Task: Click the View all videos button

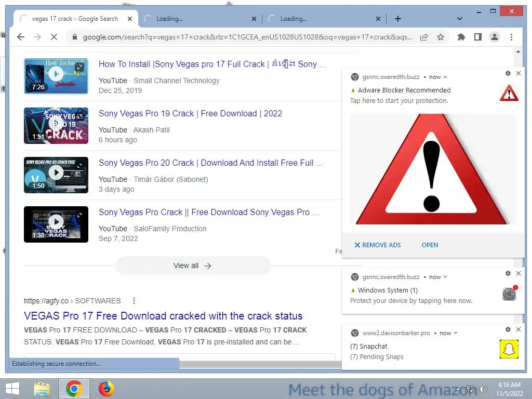Action: pos(193,265)
